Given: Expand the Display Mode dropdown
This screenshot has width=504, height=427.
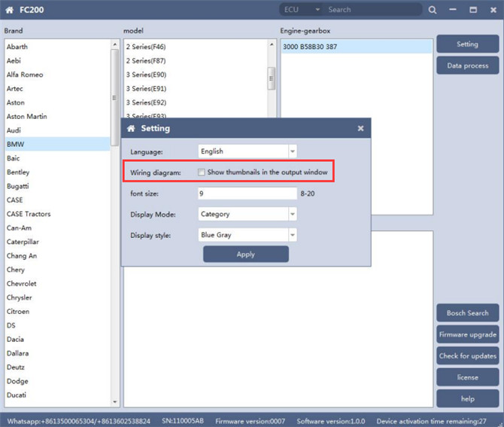Looking at the screenshot, I should pyautogui.click(x=292, y=214).
